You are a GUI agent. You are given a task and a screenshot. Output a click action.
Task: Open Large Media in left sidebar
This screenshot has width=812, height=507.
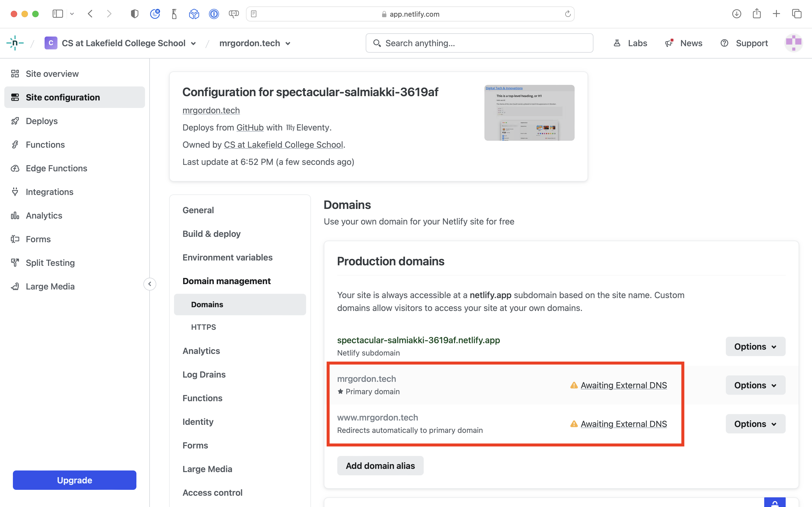[74, 286]
